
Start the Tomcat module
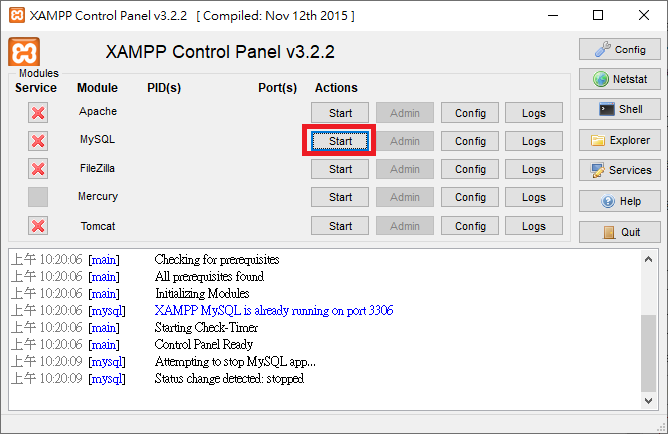[x=340, y=226]
